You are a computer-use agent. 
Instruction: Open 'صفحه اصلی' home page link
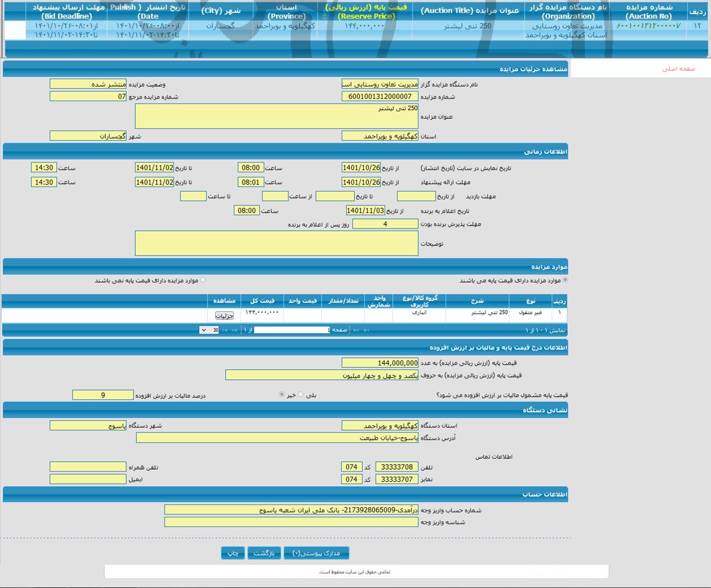coord(678,69)
